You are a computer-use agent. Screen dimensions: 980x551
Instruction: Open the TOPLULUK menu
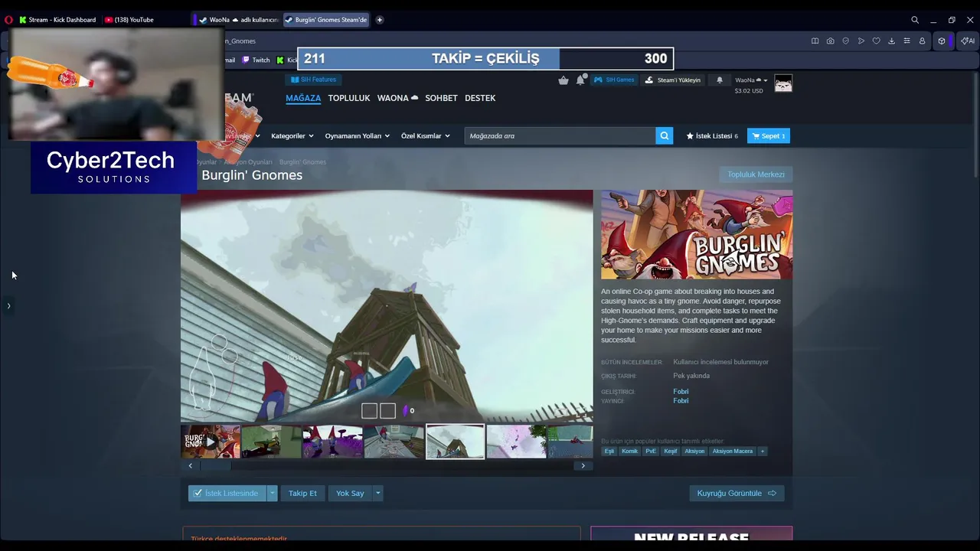(349, 98)
